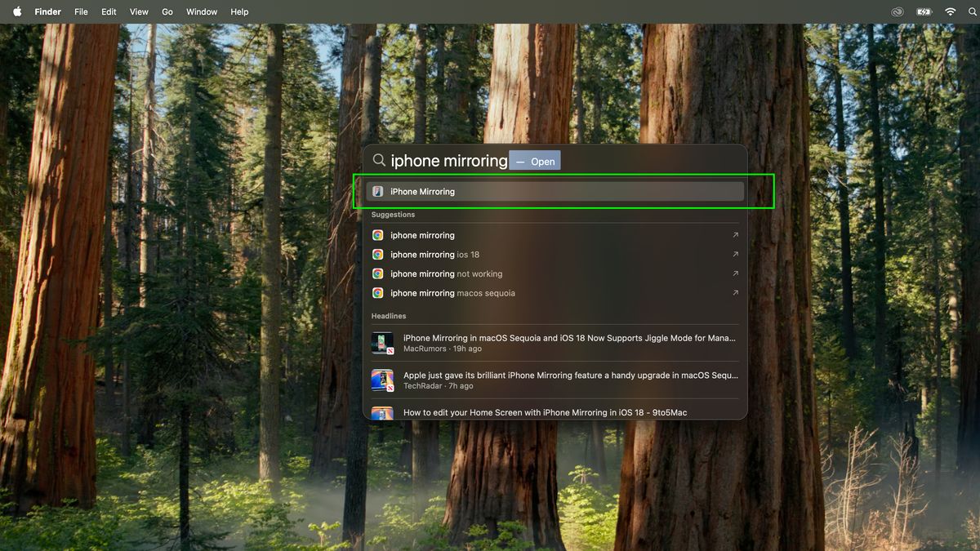This screenshot has height=551, width=980.
Task: Click the 'MacRumors · 19h ago' source line
Action: [443, 349]
